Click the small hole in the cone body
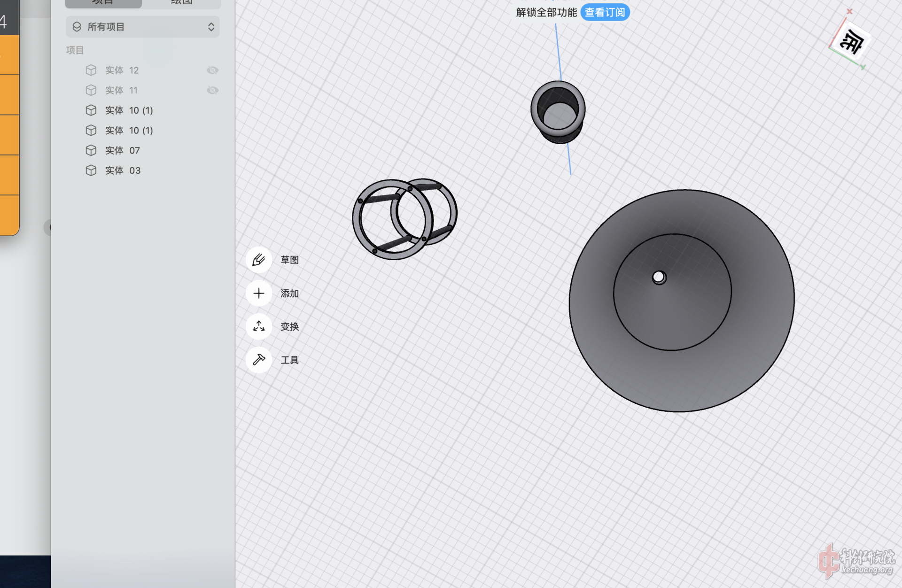The width and height of the screenshot is (902, 588). (x=659, y=277)
